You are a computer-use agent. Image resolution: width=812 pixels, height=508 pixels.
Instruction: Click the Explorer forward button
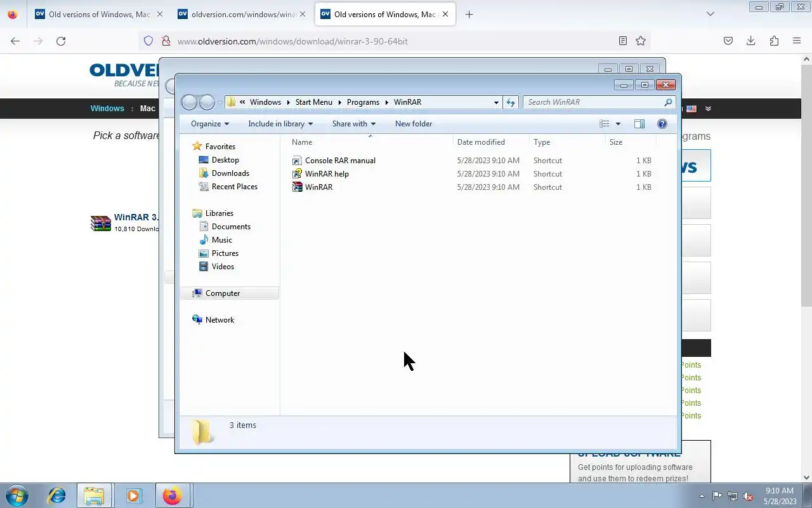tap(207, 102)
